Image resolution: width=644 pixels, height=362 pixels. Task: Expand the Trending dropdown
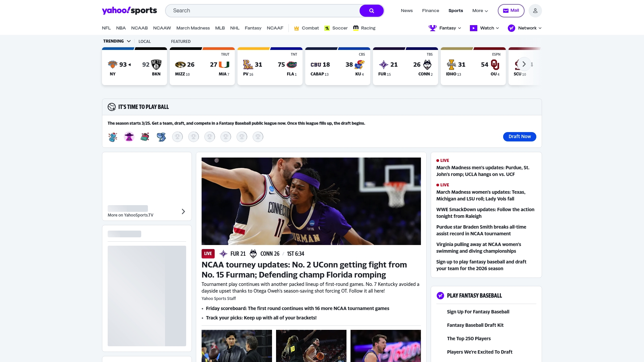128,41
